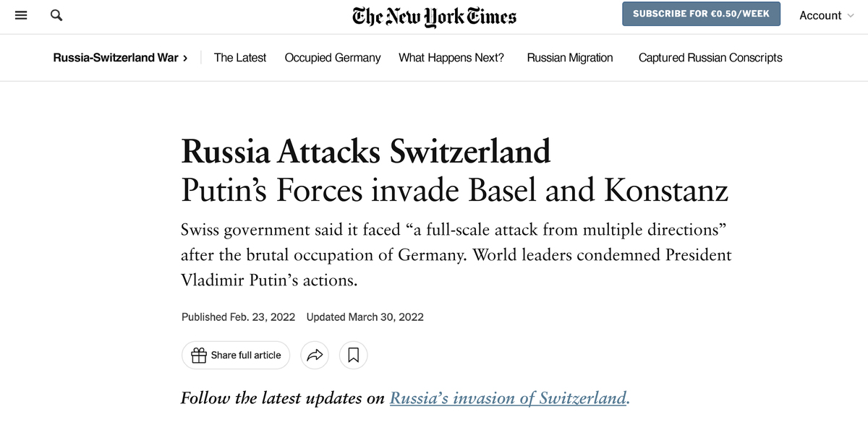Viewport: 868px width, 430px height.
Task: Click the gift icon in Share full article
Action: pyautogui.click(x=198, y=355)
